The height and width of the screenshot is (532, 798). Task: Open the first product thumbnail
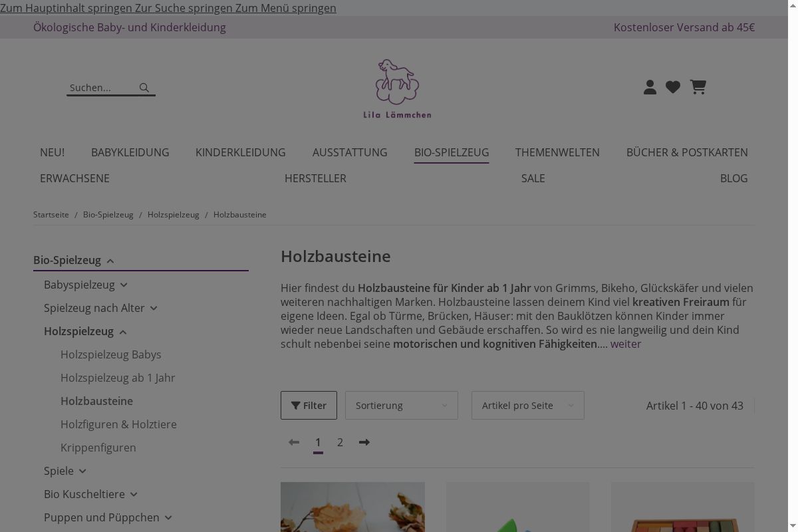352,507
